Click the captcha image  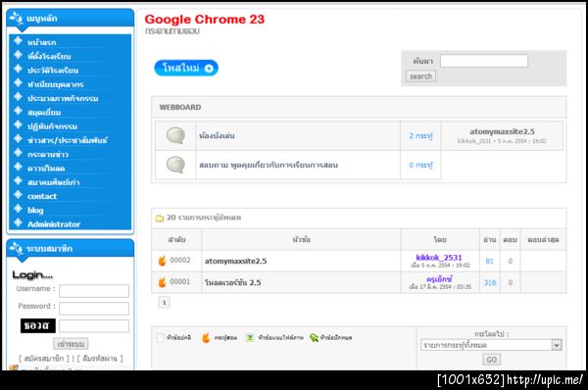[38, 325]
